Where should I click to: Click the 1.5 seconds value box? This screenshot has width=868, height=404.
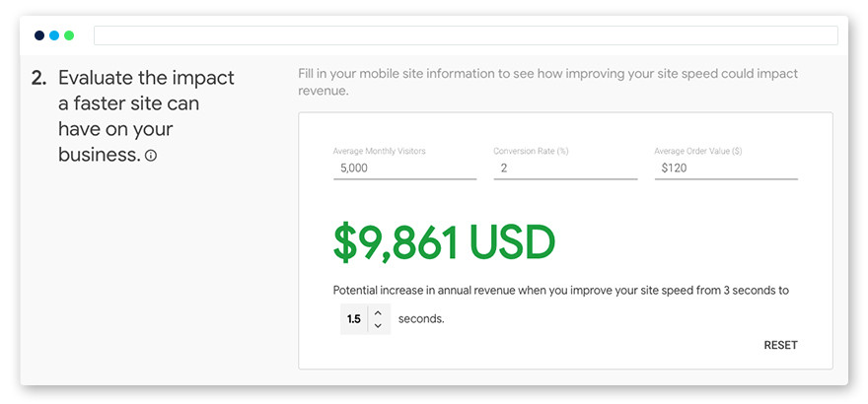(354, 319)
